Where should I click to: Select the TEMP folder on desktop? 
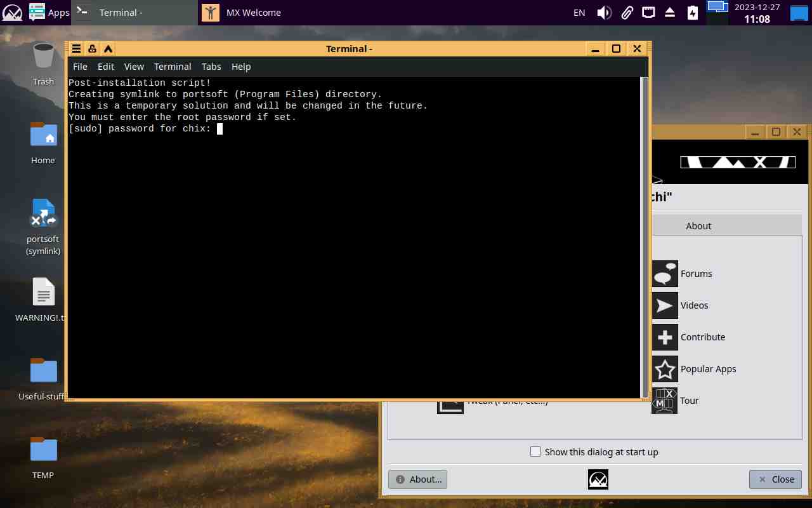[43, 457]
